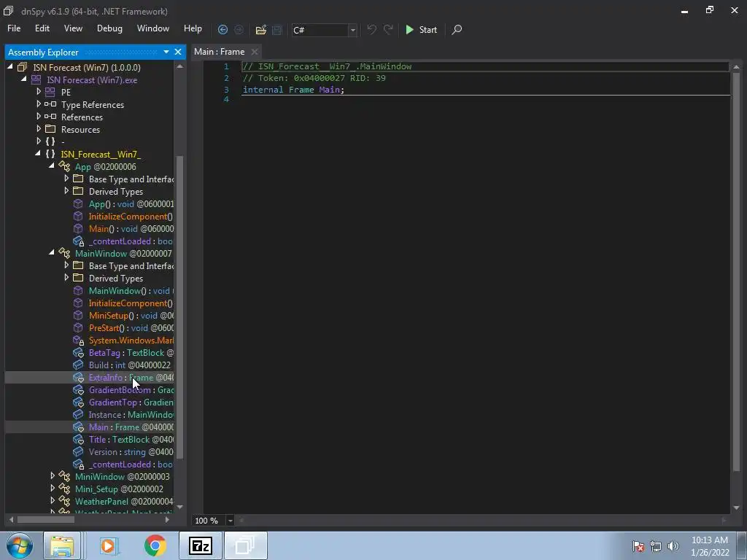Open the Debug menu
Image resolution: width=747 pixels, height=560 pixels.
click(x=109, y=28)
